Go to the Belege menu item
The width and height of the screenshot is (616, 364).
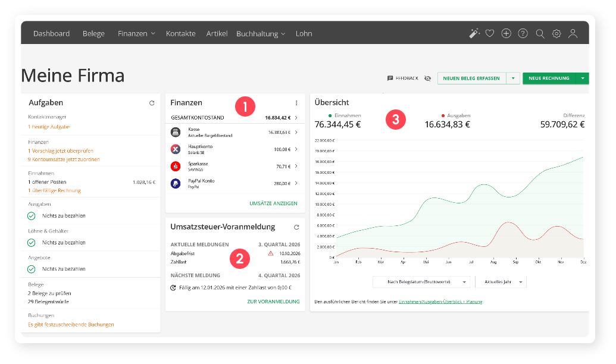(x=93, y=34)
